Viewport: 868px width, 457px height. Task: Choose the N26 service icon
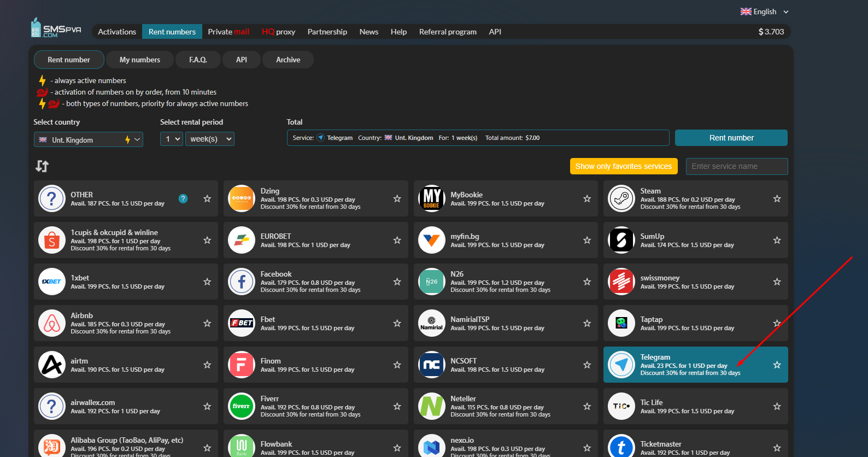432,282
